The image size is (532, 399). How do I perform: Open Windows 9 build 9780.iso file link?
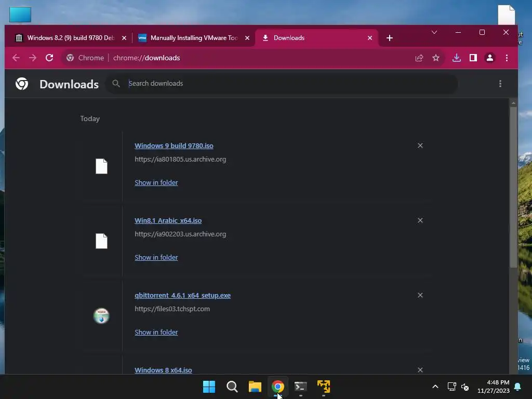pyautogui.click(x=174, y=145)
